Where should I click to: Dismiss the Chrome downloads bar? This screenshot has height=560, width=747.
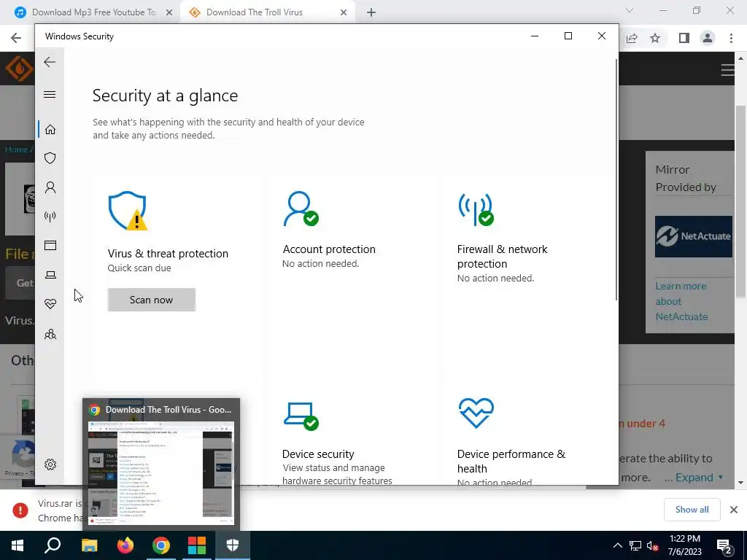[x=734, y=510]
